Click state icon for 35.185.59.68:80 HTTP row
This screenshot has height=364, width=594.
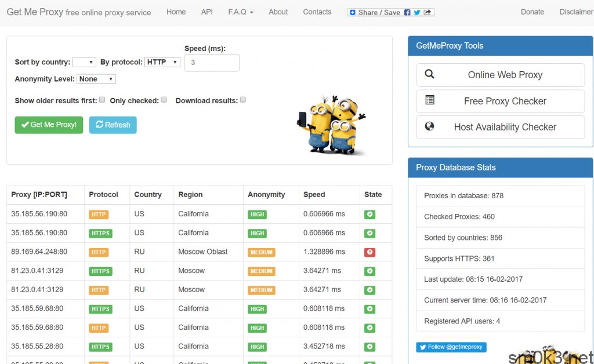370,327
